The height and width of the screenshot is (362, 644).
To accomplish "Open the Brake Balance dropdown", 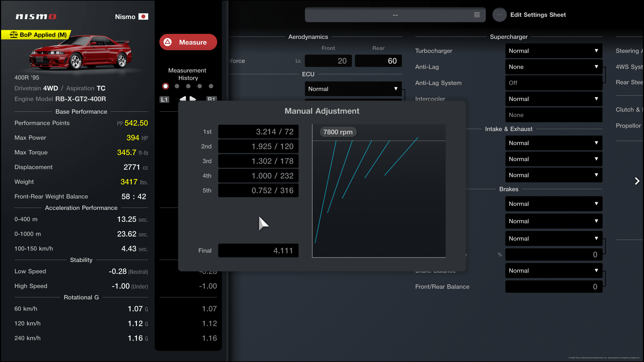I will pyautogui.click(x=554, y=270).
